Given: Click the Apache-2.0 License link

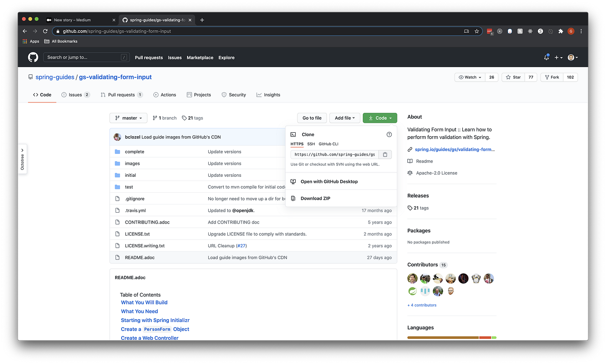Looking at the screenshot, I should coord(436,173).
